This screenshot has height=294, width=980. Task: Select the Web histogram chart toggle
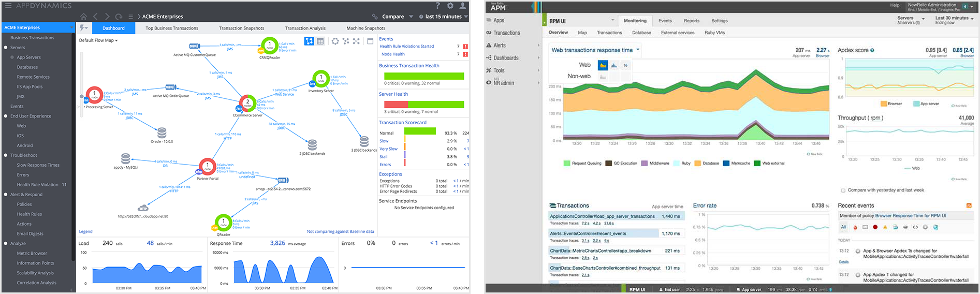pyautogui.click(x=614, y=65)
